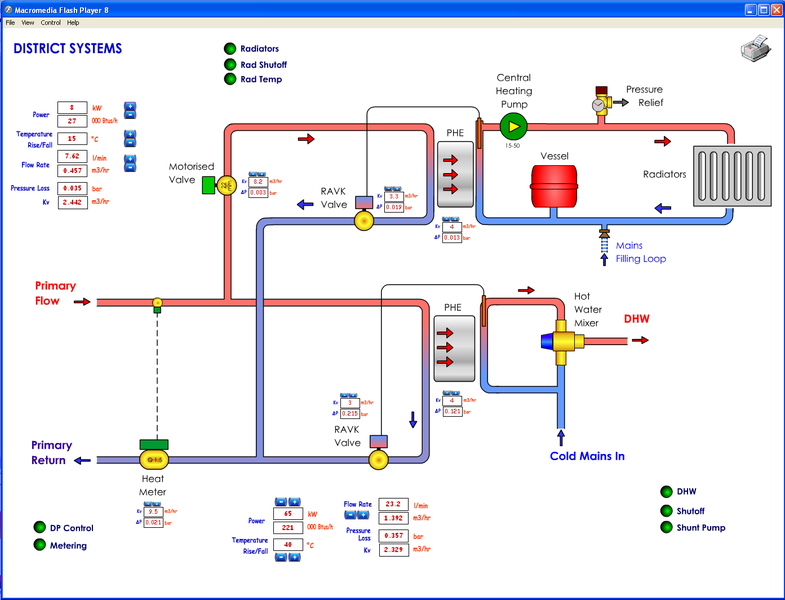
Task: Decrease radiator Temperature Rise/Fall with minus
Action: (x=130, y=143)
